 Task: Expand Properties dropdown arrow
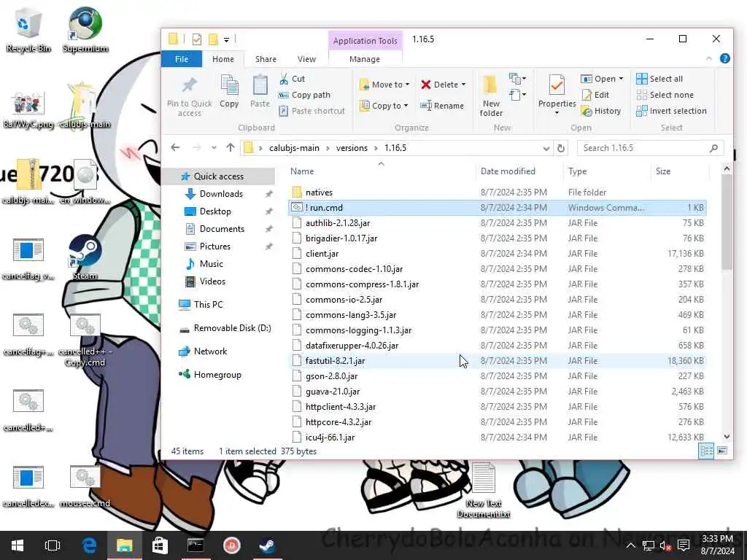(x=557, y=113)
